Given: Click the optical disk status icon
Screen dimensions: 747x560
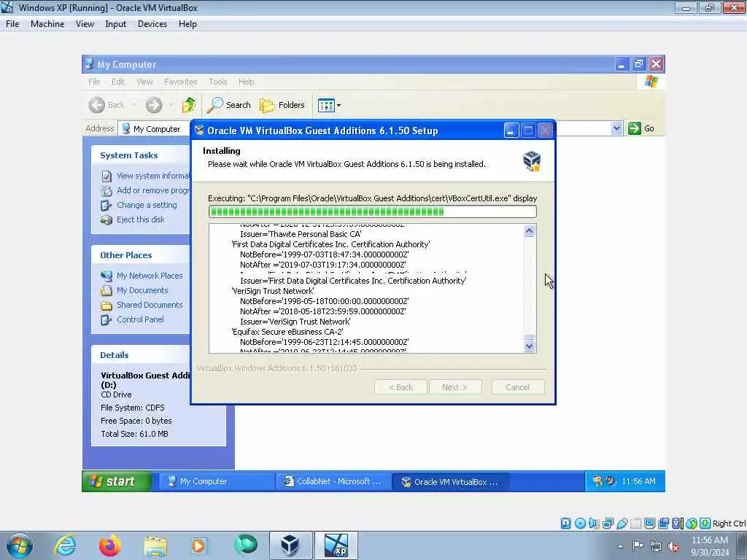Looking at the screenshot, I should click(580, 524).
